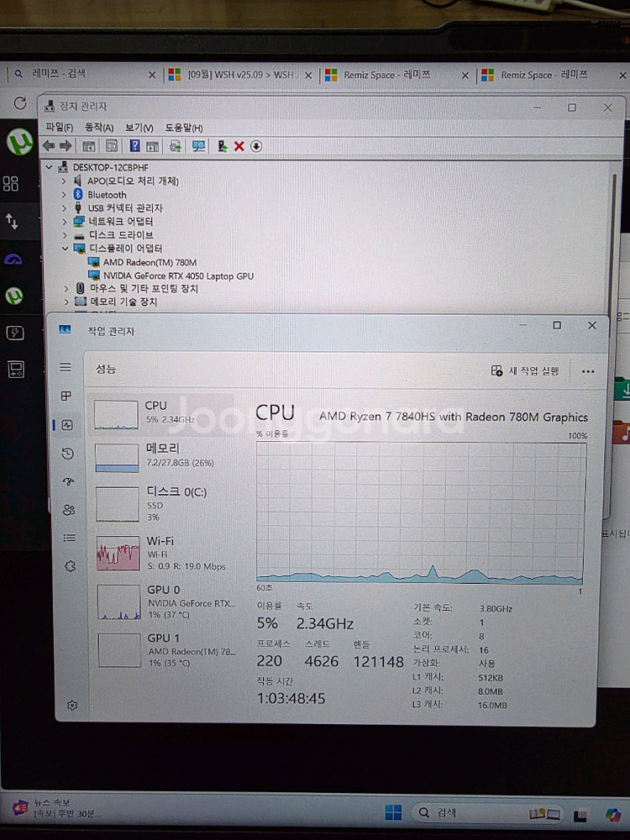
Task: Open the Details page icon in Task Manager
Action: tap(69, 538)
